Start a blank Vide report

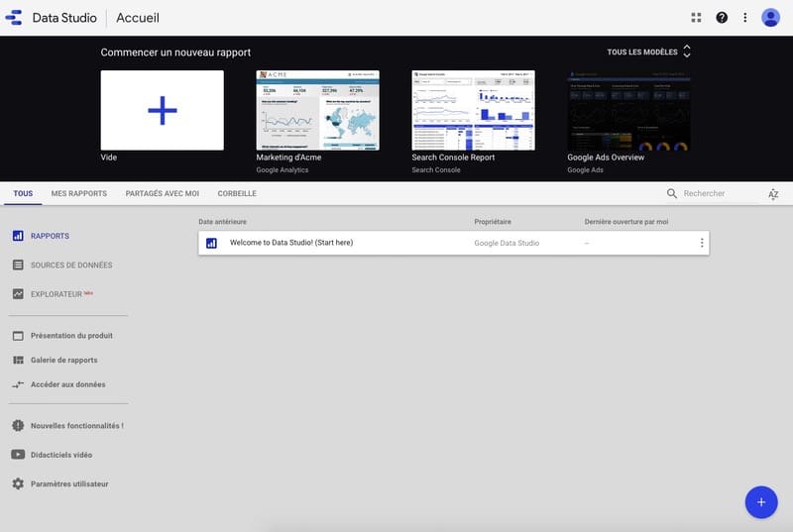click(162, 110)
